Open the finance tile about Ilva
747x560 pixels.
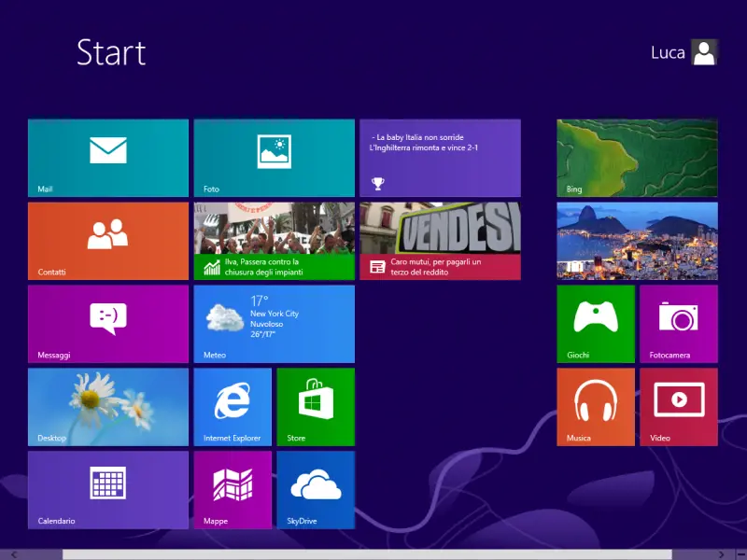(274, 241)
